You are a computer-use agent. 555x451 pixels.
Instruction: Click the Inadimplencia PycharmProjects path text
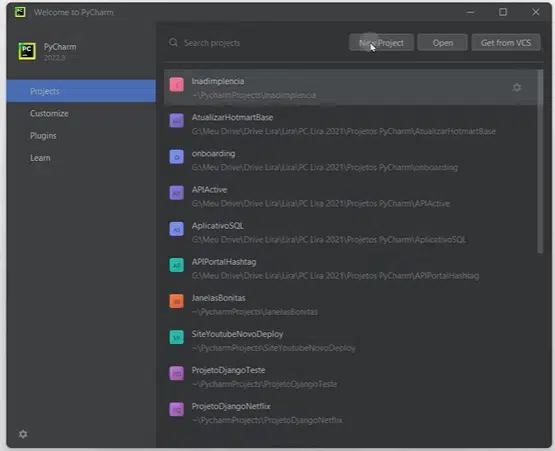[x=254, y=95]
